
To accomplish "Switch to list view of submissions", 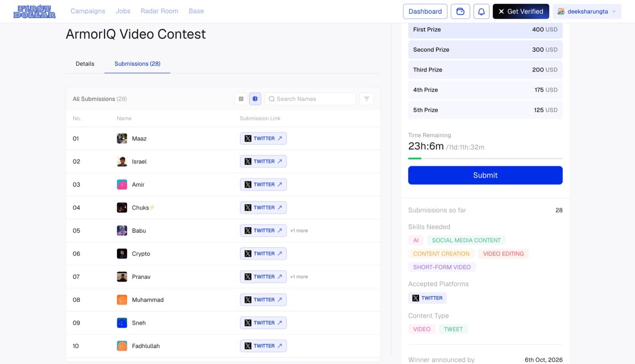I will [x=255, y=99].
